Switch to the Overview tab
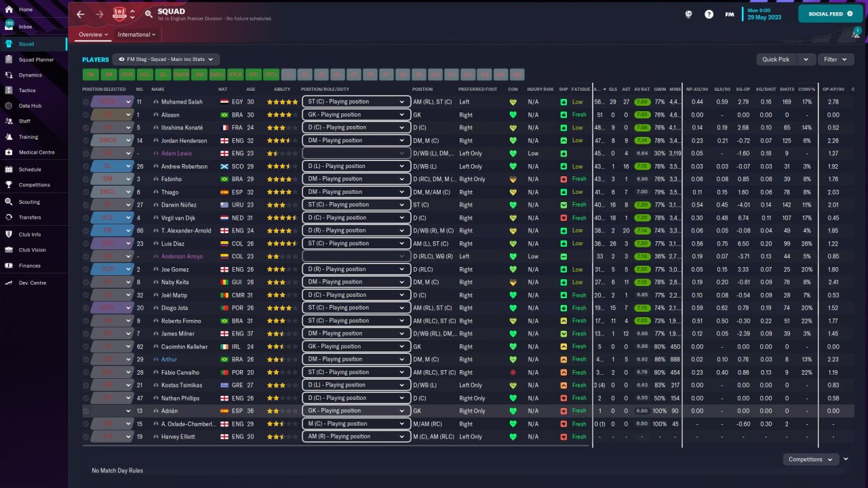 point(93,35)
